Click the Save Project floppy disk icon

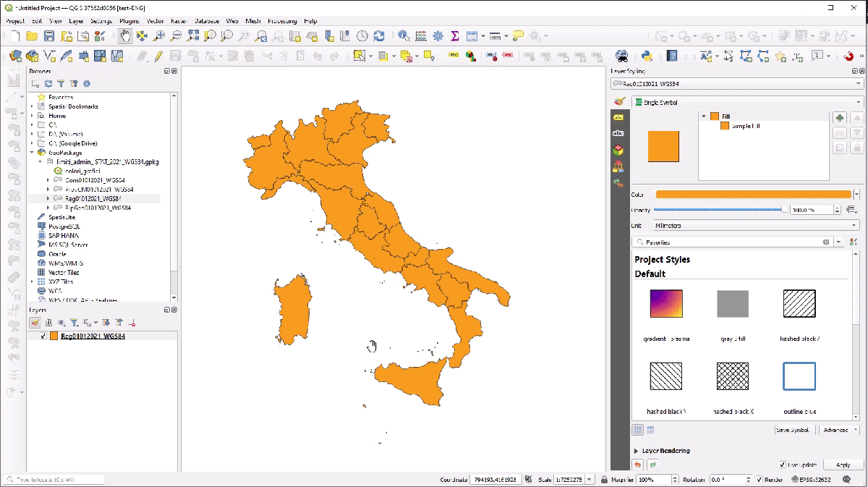[49, 35]
